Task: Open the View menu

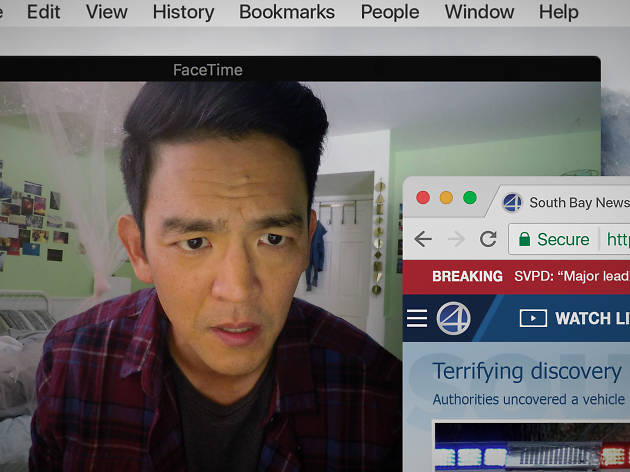Action: tap(106, 12)
